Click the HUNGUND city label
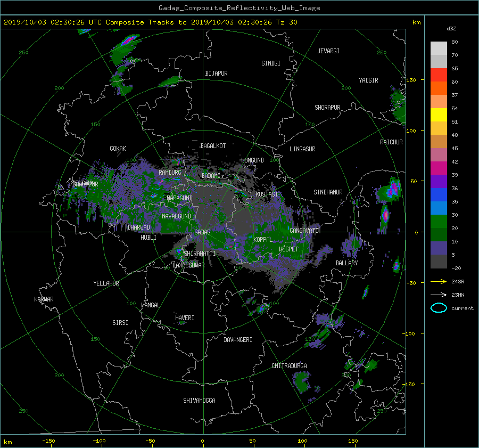The height and width of the screenshot is (448, 479). (x=252, y=160)
